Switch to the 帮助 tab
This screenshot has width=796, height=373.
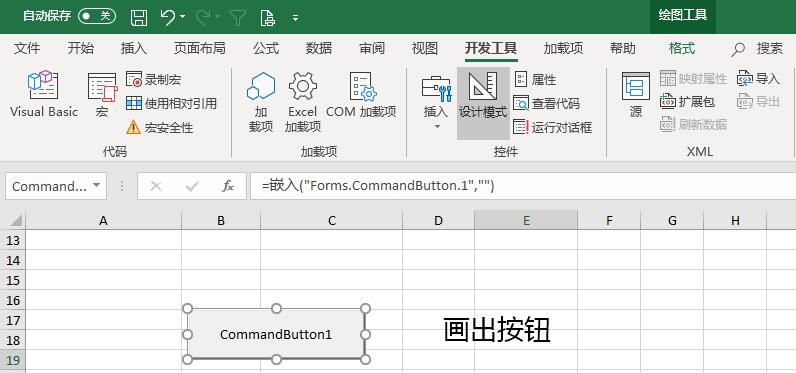[x=622, y=49]
